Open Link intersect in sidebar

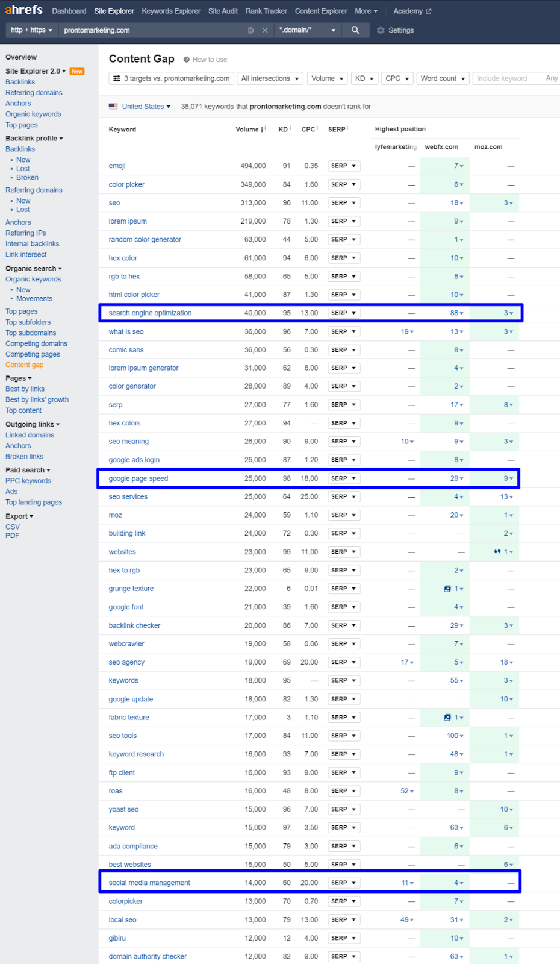[26, 255]
